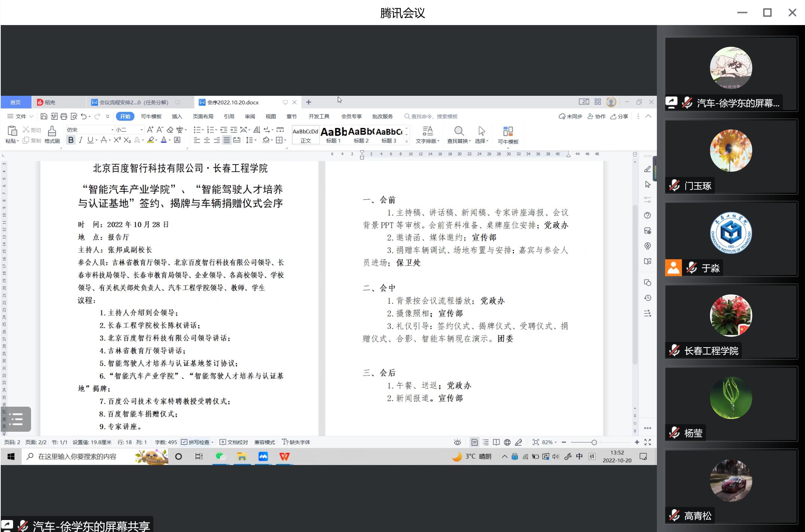The height and width of the screenshot is (532, 805).
Task: Open File Explorer from the taskbar
Action: click(x=242, y=456)
